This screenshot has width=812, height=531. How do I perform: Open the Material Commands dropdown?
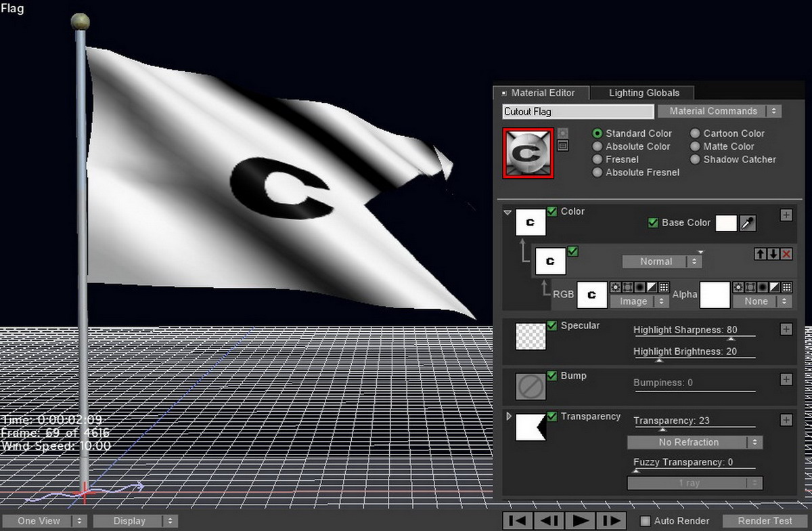(720, 111)
